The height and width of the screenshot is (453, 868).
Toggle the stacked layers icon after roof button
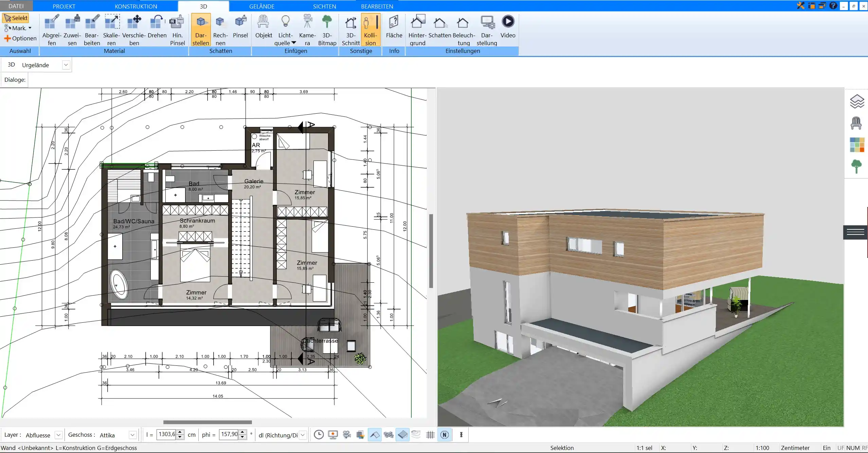(388, 435)
